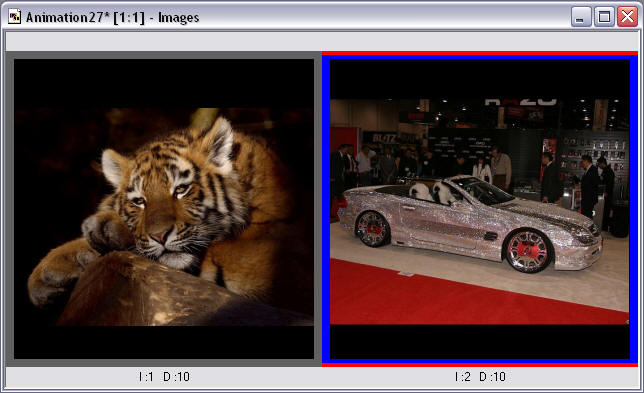Click the tiger cub's nose
Image resolution: width=644 pixels, height=393 pixels.
pos(160,236)
